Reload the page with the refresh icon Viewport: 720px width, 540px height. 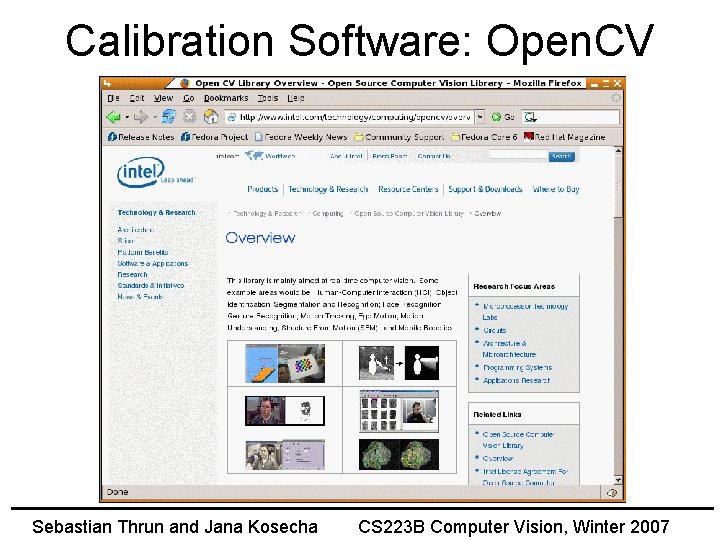(168, 117)
